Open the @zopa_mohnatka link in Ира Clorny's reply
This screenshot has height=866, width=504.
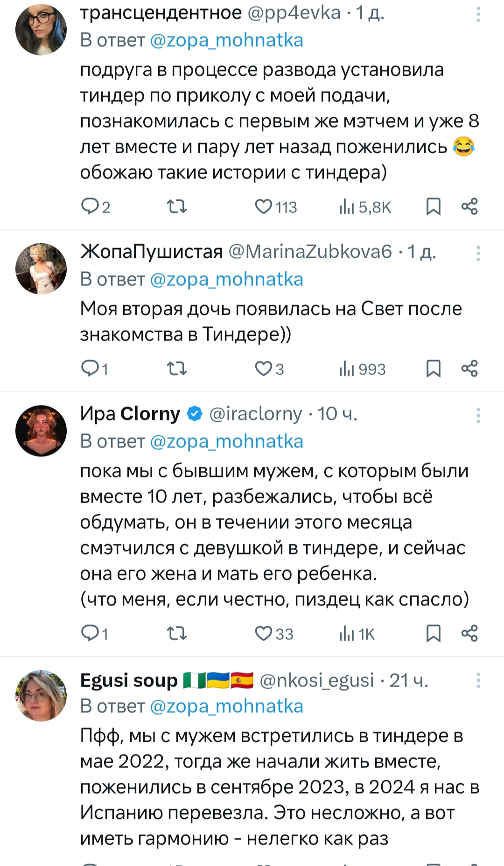[x=226, y=441]
